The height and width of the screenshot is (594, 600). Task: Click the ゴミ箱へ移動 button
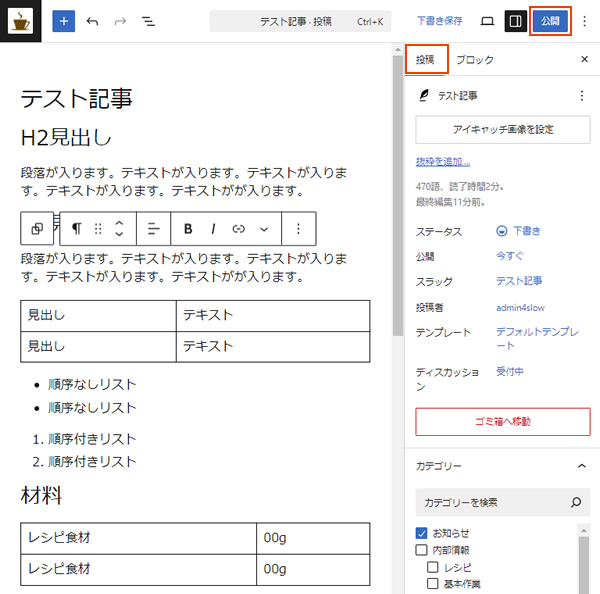tap(502, 421)
